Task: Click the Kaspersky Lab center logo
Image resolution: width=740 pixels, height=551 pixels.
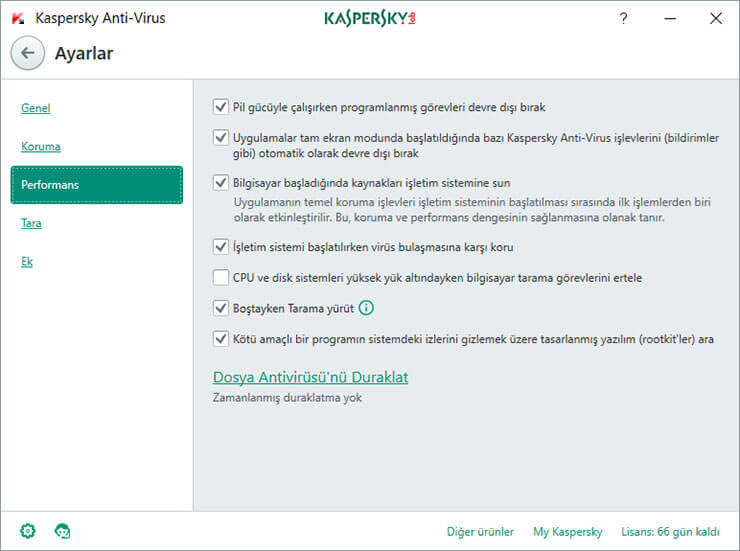Action: (x=370, y=18)
